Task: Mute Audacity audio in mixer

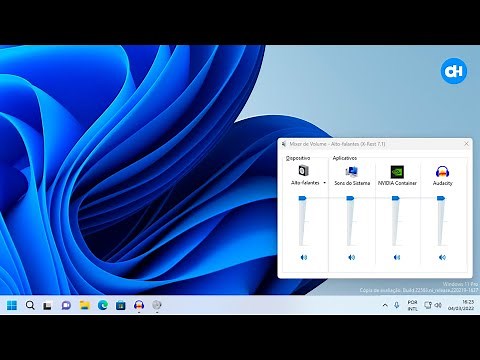Action: click(x=442, y=257)
